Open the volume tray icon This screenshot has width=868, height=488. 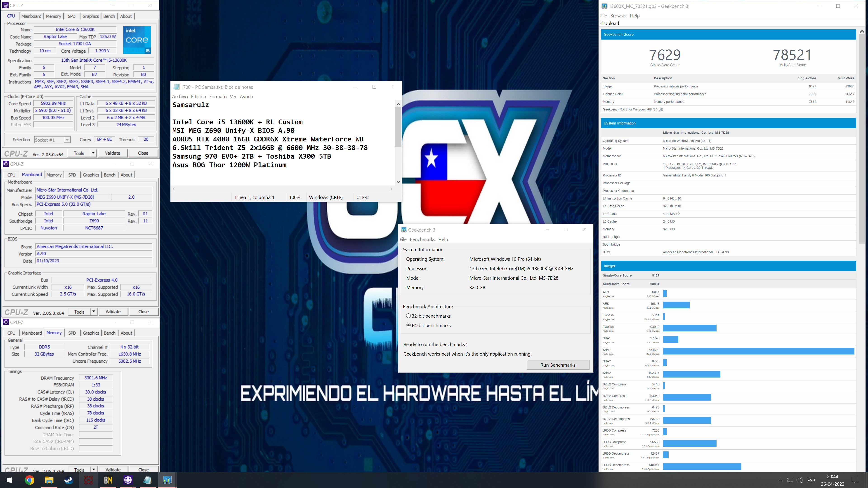tap(799, 480)
